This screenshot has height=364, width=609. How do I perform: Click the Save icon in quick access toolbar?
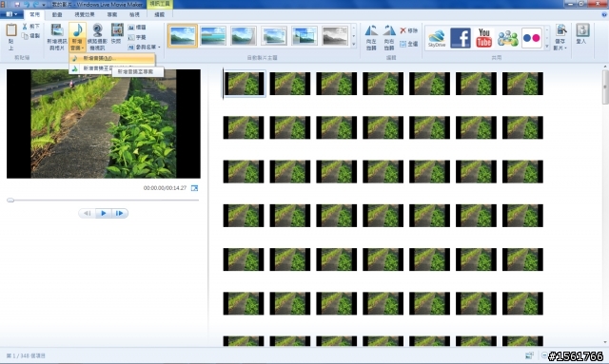click(17, 4)
